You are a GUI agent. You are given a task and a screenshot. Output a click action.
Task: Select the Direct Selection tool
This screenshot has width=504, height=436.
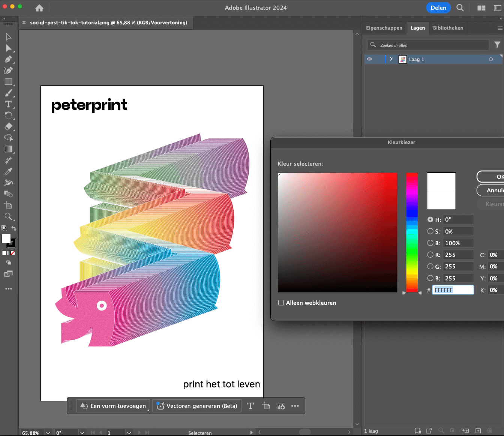tap(8, 48)
